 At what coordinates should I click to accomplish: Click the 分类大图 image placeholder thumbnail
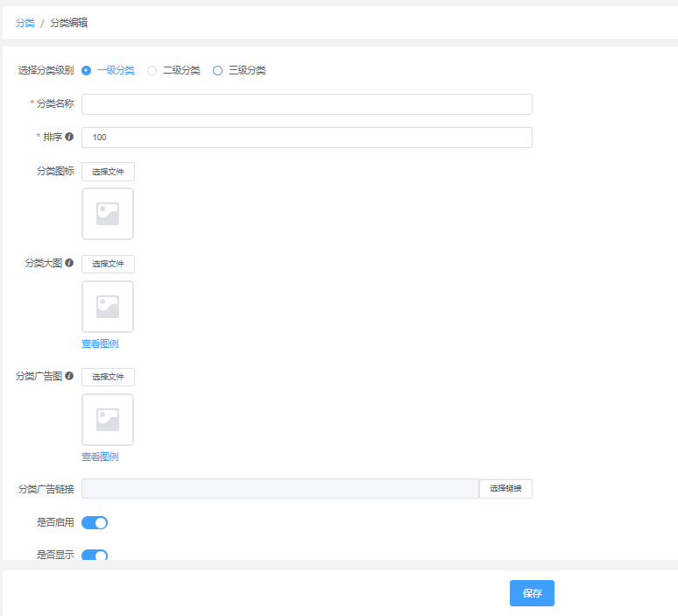(x=108, y=307)
